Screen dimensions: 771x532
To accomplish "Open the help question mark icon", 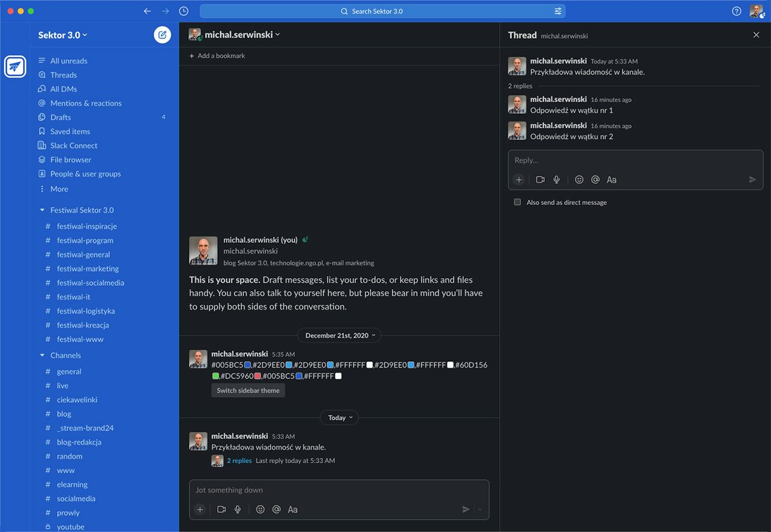I will [737, 11].
